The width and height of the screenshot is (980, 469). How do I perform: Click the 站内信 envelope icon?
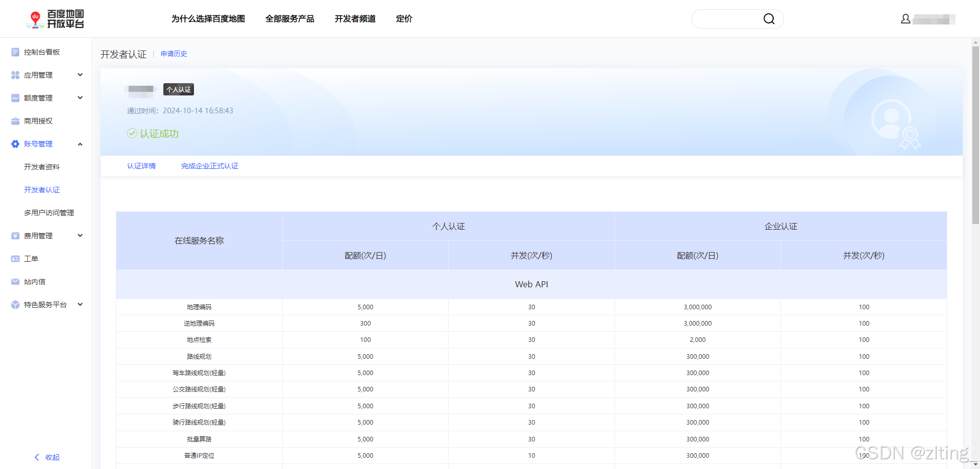15,282
